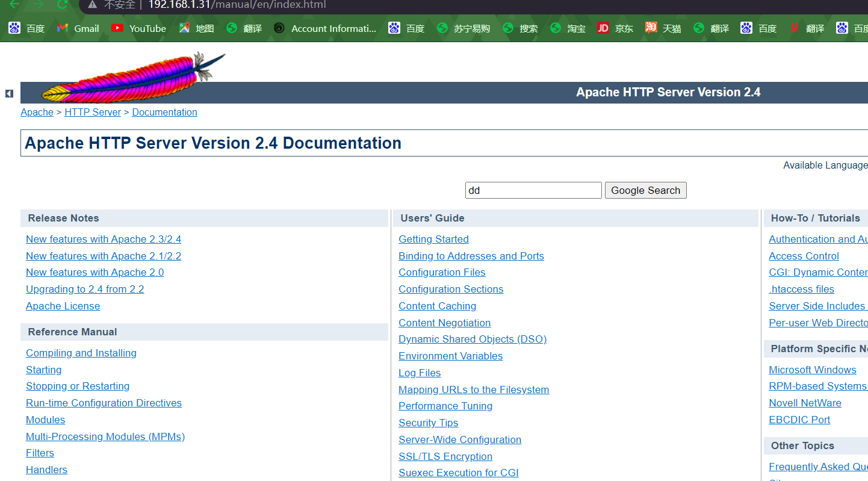Open Binding to Addresses and Ports
Image resolution: width=868 pixels, height=481 pixels.
coord(471,256)
